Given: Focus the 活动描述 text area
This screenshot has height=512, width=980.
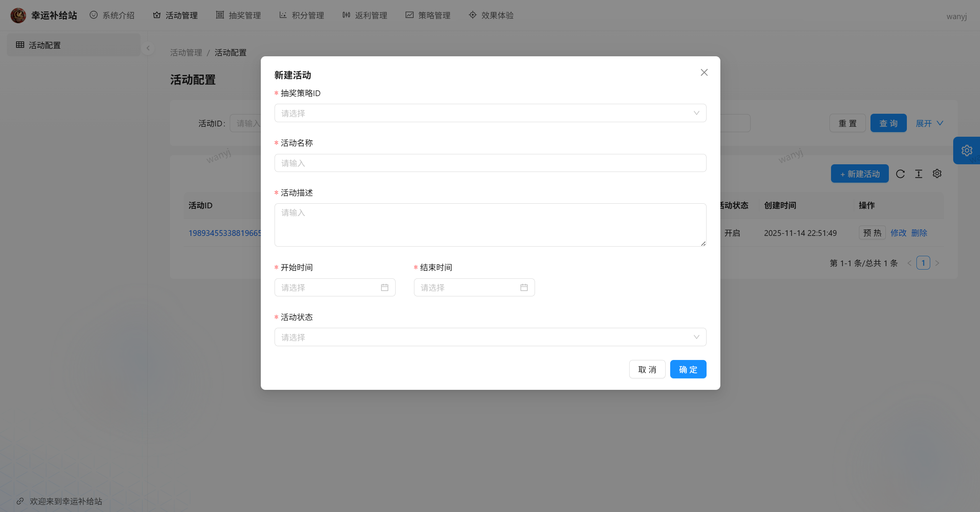Looking at the screenshot, I should click(490, 225).
